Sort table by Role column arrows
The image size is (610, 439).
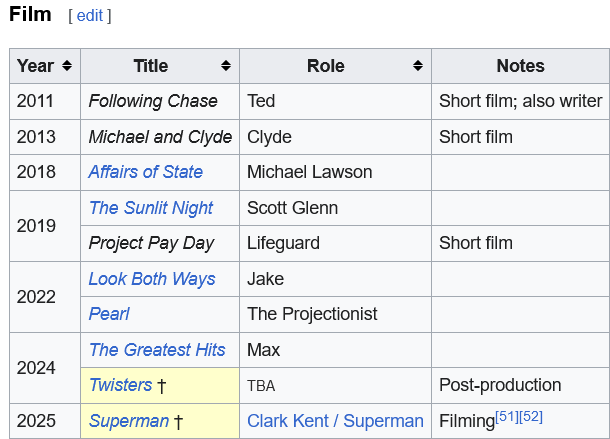(418, 66)
